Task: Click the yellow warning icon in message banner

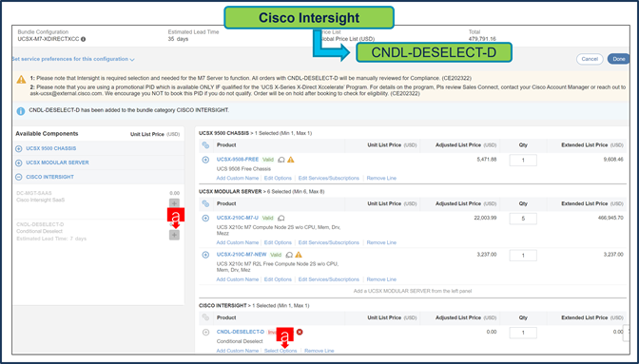Action: [x=21, y=80]
